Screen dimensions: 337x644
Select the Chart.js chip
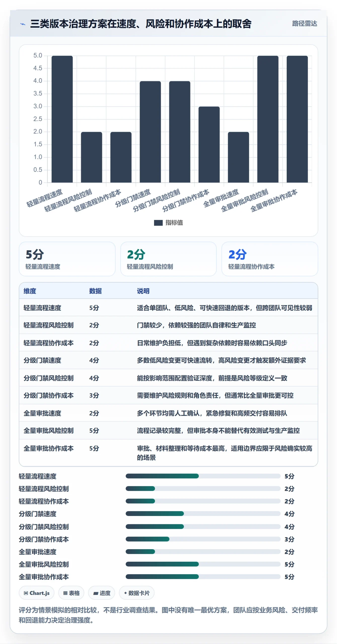(x=37, y=593)
